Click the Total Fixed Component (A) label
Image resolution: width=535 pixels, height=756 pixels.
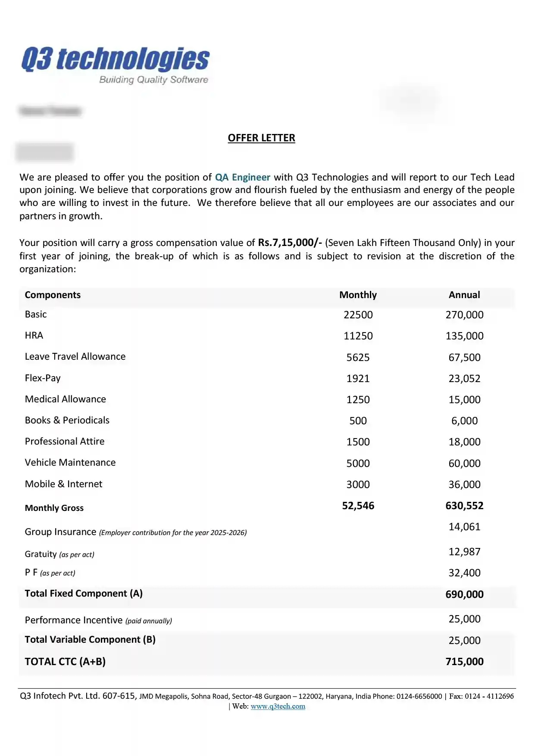pos(84,593)
